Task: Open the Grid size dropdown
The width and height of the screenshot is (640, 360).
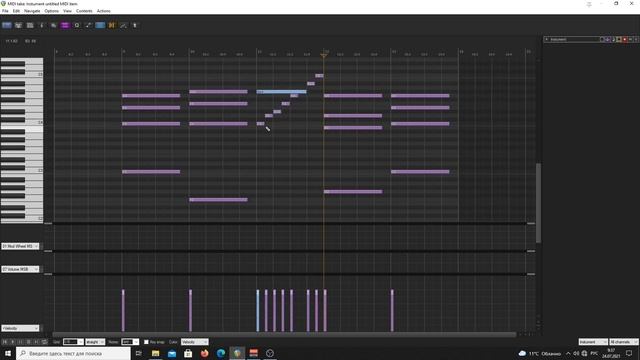Action: (x=73, y=342)
